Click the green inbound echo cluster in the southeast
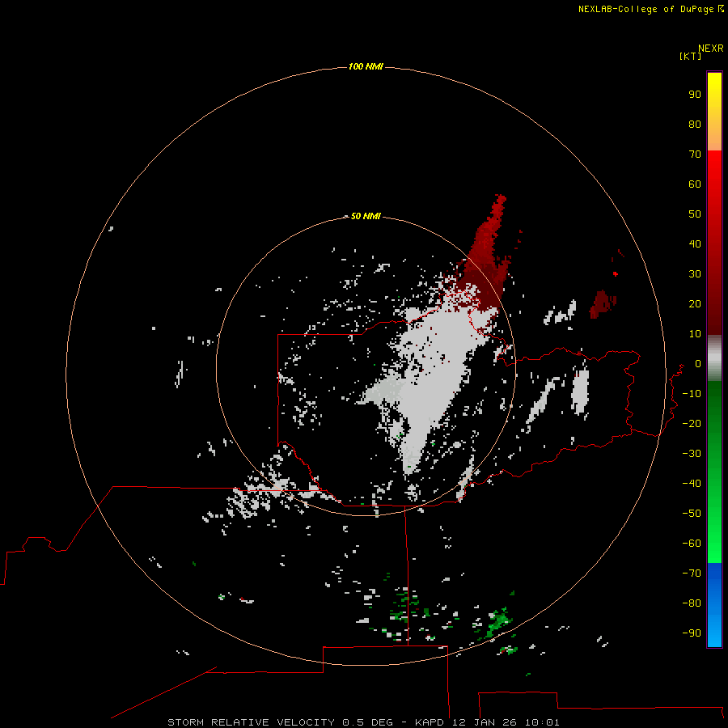The height and width of the screenshot is (728, 728). pos(498,622)
